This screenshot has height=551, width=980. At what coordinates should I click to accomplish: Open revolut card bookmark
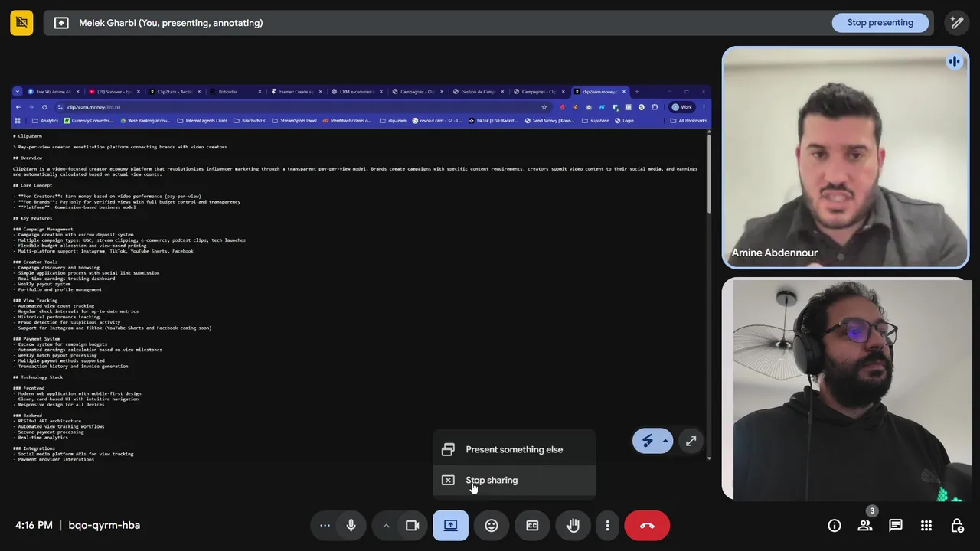[x=437, y=121]
